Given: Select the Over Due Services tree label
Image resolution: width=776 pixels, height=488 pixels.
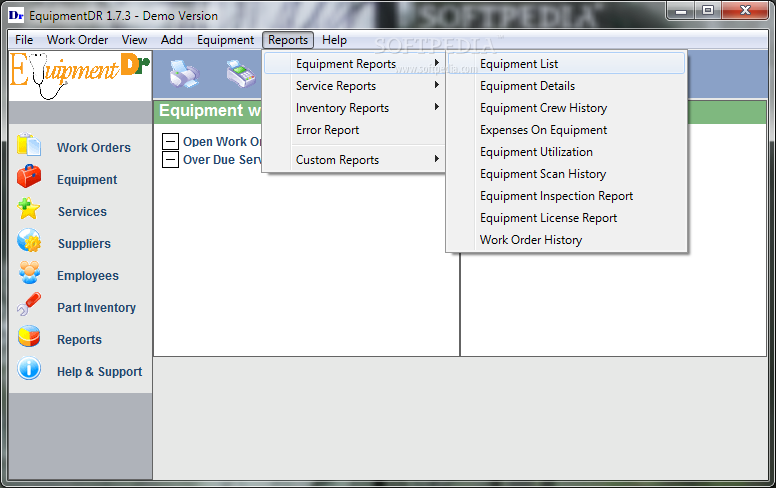Looking at the screenshot, I should [x=222, y=159].
